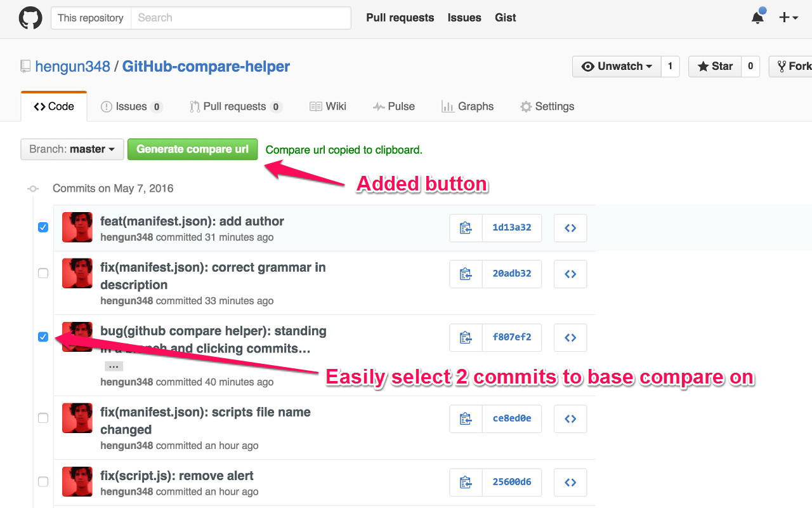Image resolution: width=812 pixels, height=508 pixels.
Task: Fork this repository
Action: pyautogui.click(x=791, y=66)
